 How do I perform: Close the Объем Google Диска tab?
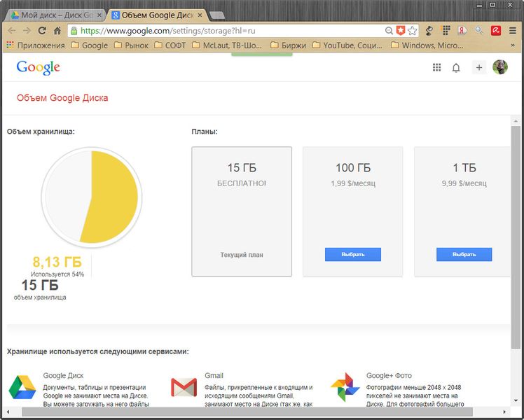pos(200,15)
